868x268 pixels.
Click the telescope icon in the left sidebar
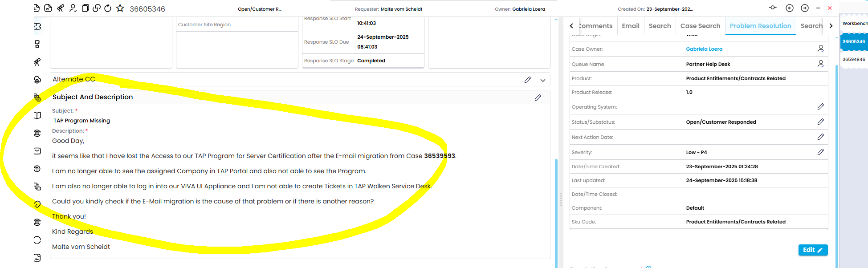(37, 62)
